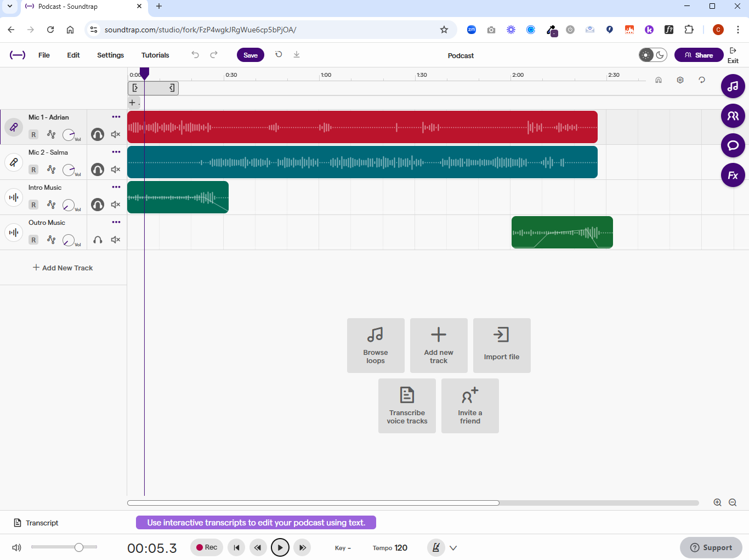Click the download icon in toolbar
Image resolution: width=749 pixels, height=560 pixels.
click(x=297, y=55)
